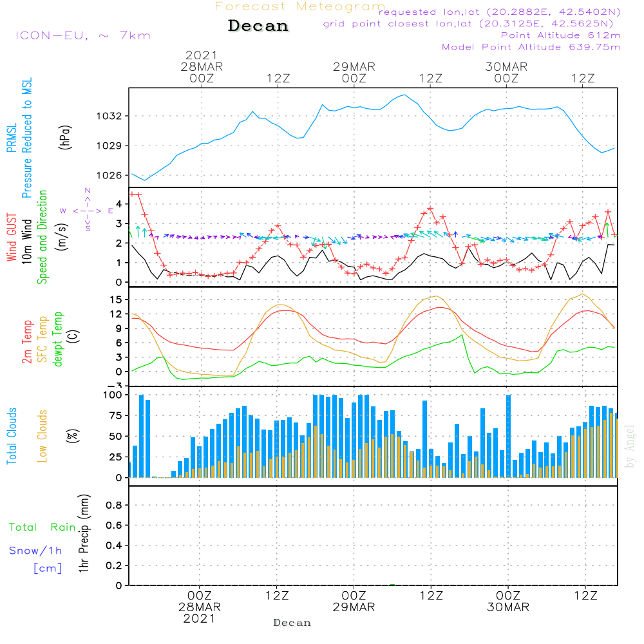Select the Wind GUST legend label
The width and height of the screenshot is (644, 644).
pos(11,239)
